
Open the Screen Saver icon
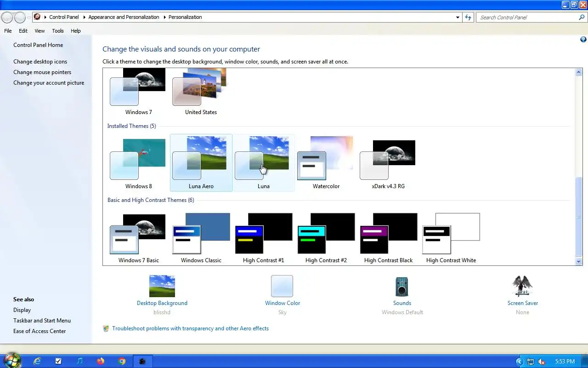click(x=522, y=286)
